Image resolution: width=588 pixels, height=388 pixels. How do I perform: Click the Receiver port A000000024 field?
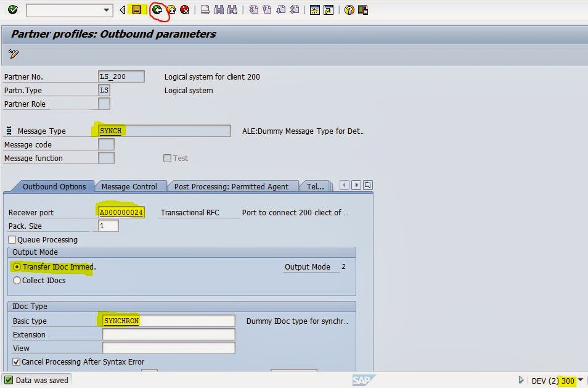tap(121, 212)
